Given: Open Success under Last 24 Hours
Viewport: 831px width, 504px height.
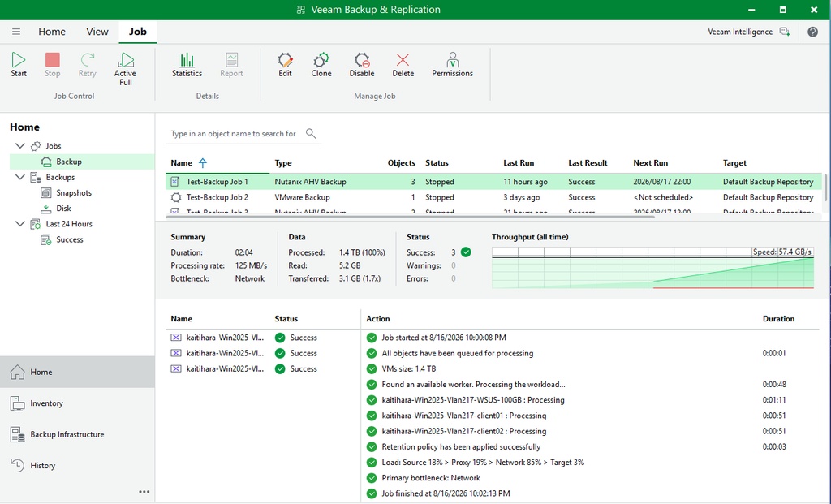Looking at the screenshot, I should pos(70,239).
